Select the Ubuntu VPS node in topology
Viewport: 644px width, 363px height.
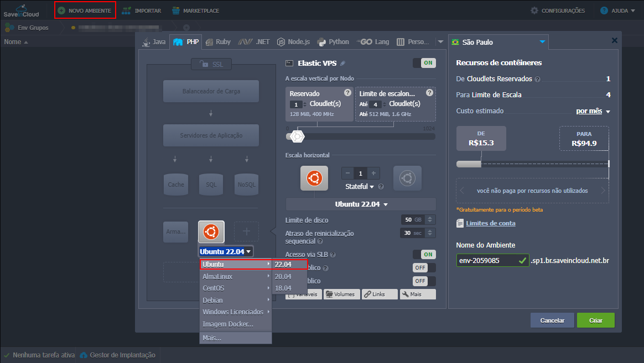[211, 232]
